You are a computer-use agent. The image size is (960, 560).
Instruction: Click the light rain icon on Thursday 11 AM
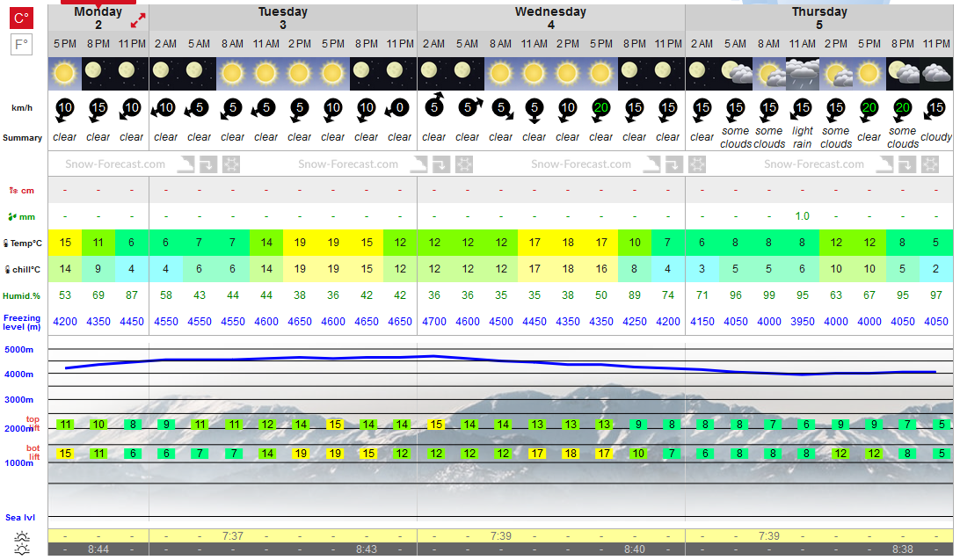pyautogui.click(x=802, y=74)
